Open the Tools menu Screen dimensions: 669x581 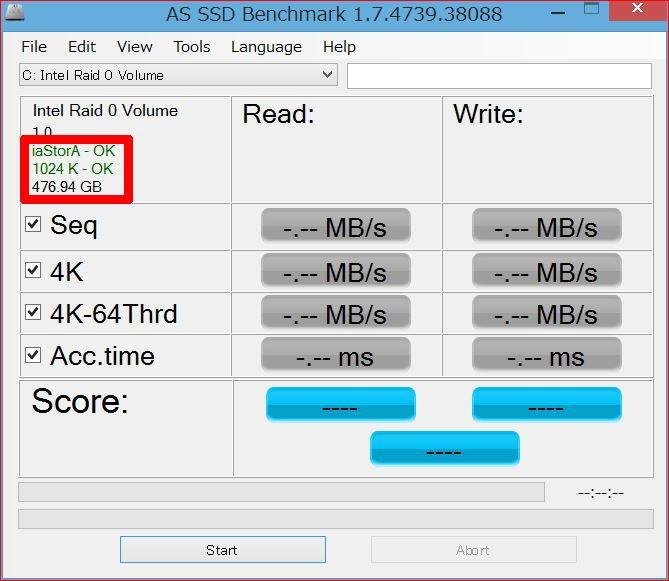coord(192,46)
